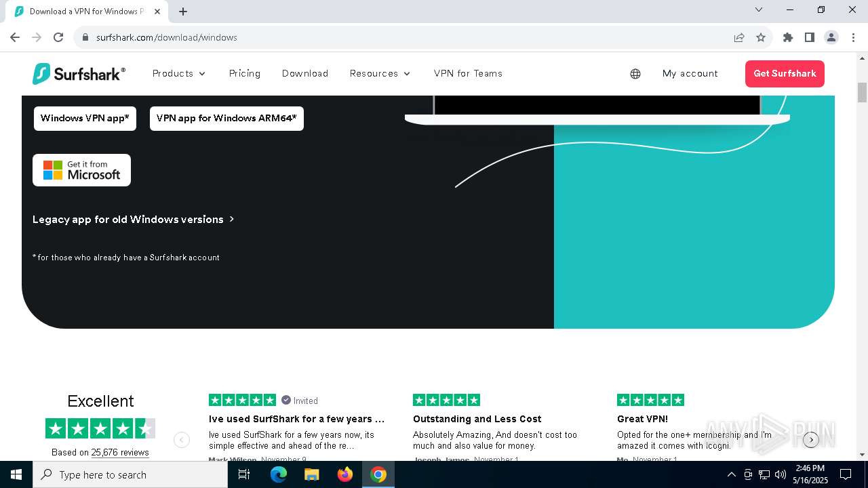868x488 pixels.
Task: Click Chrome icon on taskbar
Action: point(378,474)
